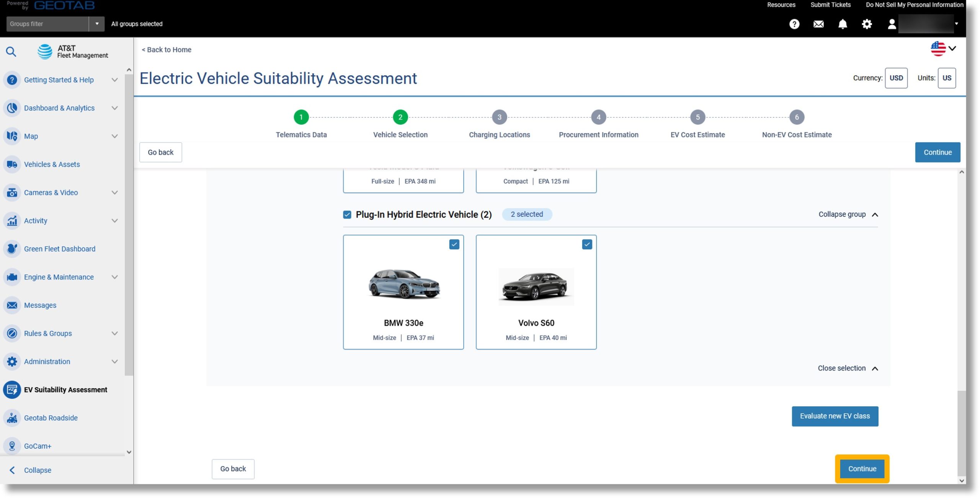Click Close selection

coord(848,368)
